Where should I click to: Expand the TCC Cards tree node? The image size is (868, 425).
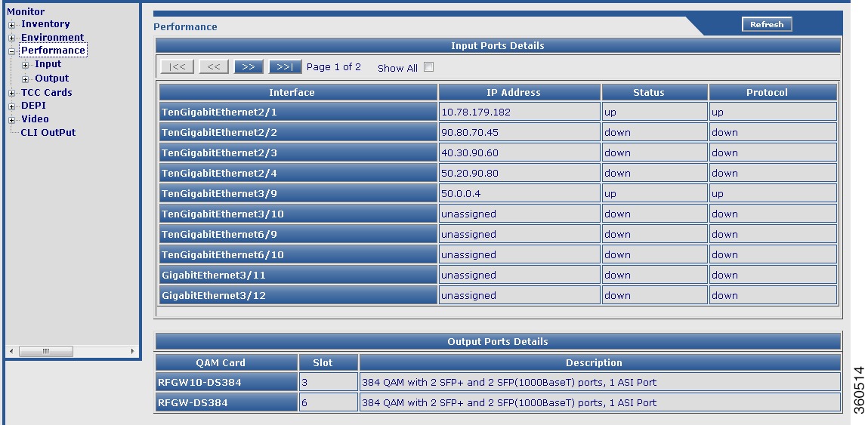11,93
